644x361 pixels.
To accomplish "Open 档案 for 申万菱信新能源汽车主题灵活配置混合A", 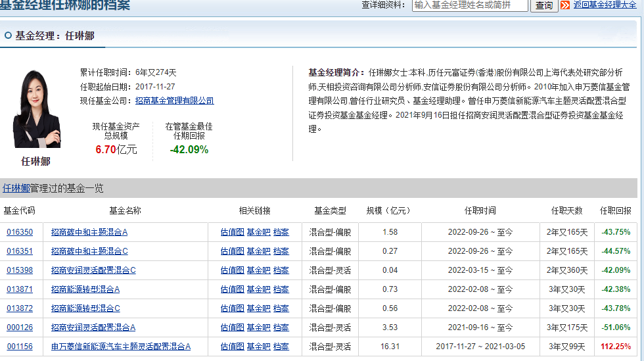I will pyautogui.click(x=281, y=347).
